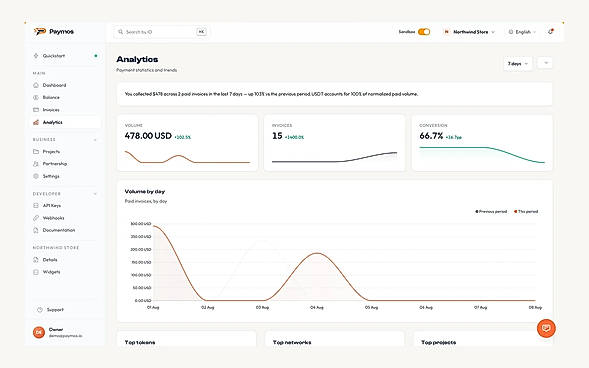The width and height of the screenshot is (589, 368).
Task: Toggle the Sandbox switch
Action: [x=424, y=32]
